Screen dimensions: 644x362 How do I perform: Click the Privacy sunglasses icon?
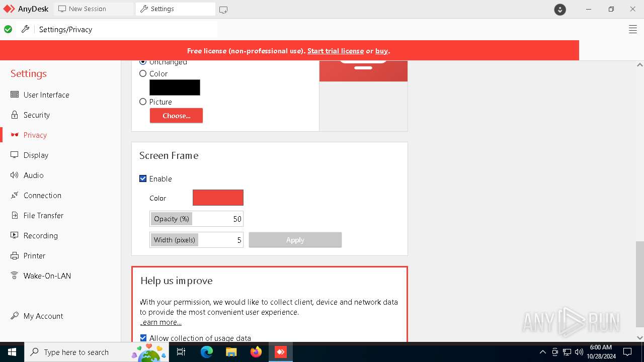coord(15,135)
